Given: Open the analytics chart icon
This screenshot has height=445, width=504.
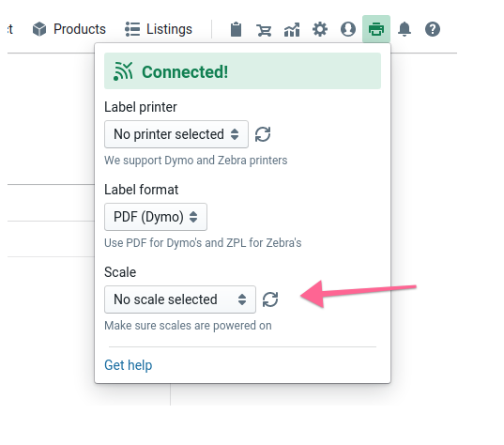Looking at the screenshot, I should point(292,30).
